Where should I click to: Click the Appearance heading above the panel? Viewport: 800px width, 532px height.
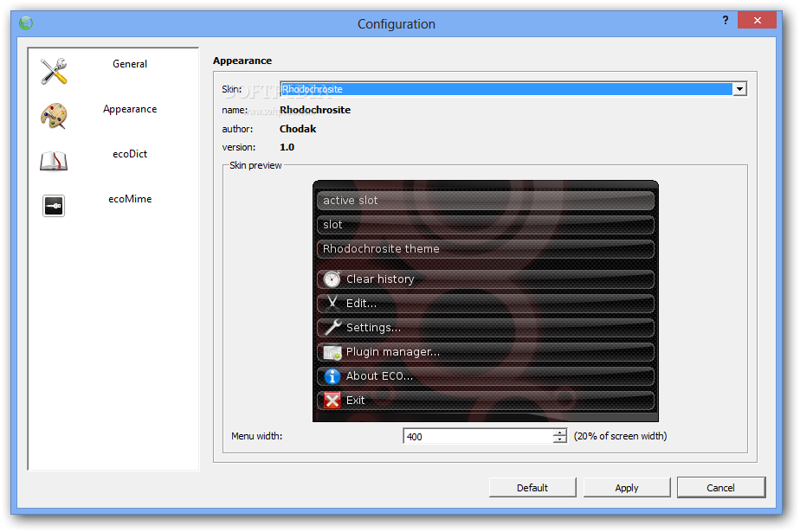pyautogui.click(x=242, y=61)
